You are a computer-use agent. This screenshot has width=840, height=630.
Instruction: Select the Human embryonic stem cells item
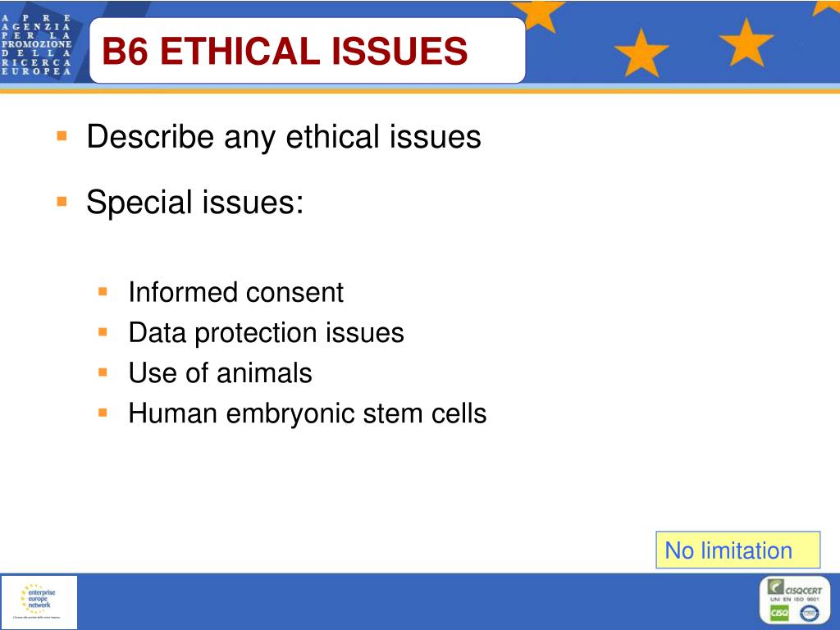pyautogui.click(x=308, y=413)
